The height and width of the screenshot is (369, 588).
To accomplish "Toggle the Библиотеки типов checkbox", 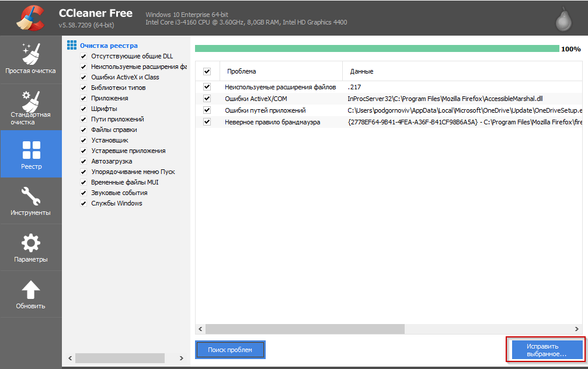I will point(83,88).
